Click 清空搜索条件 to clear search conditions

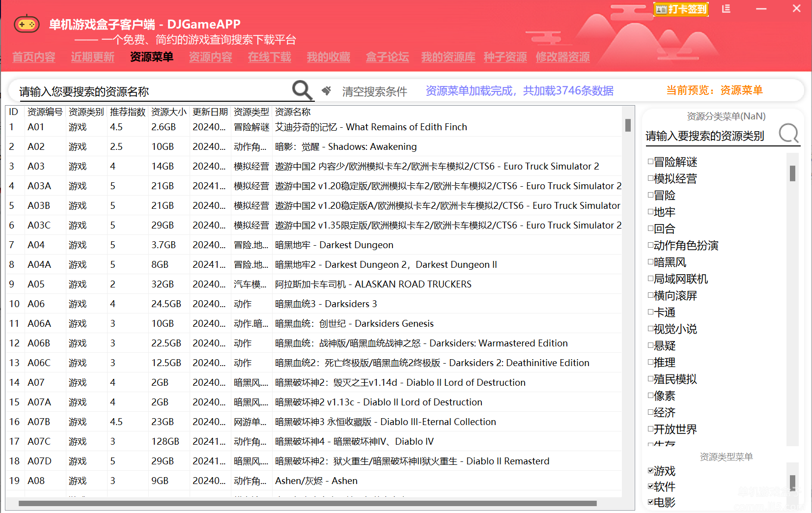375,91
